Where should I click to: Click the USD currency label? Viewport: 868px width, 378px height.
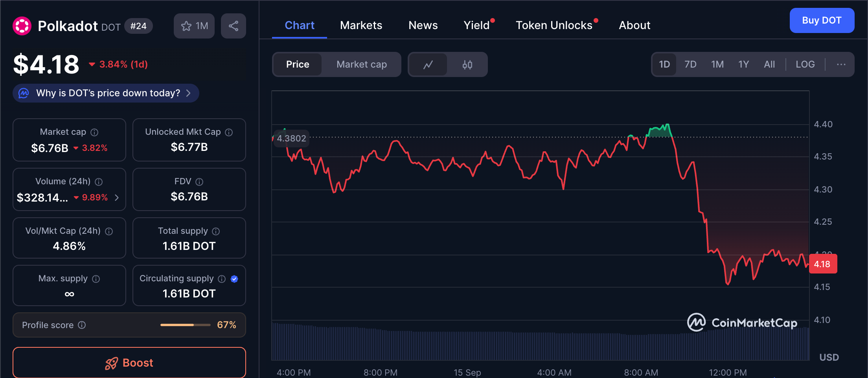tap(829, 357)
